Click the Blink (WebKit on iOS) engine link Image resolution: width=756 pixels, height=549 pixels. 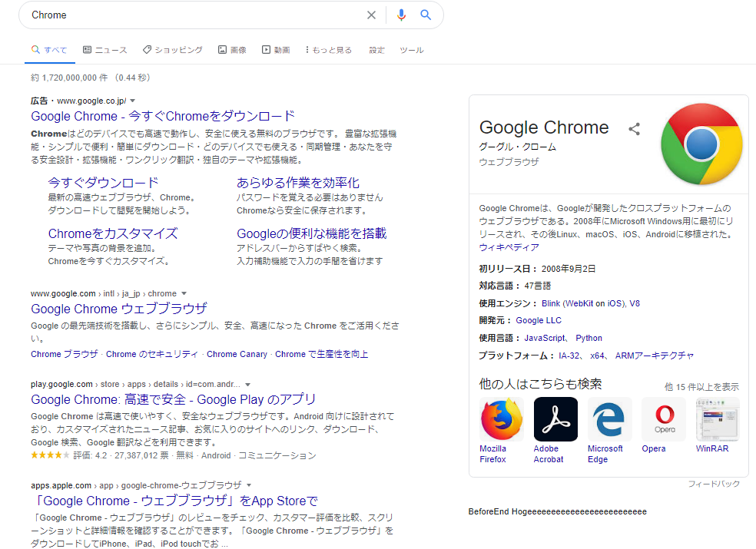pos(582,303)
